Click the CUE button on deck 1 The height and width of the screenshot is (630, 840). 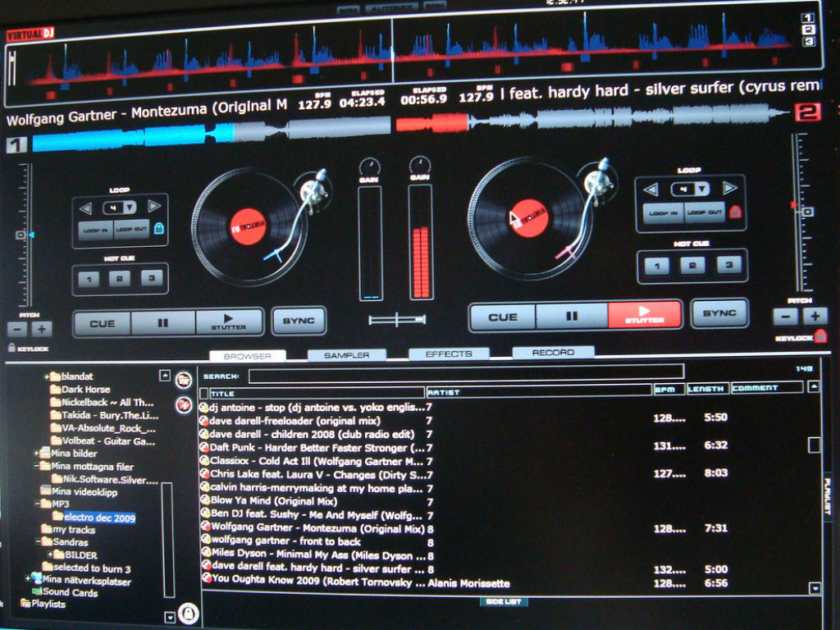(x=103, y=323)
